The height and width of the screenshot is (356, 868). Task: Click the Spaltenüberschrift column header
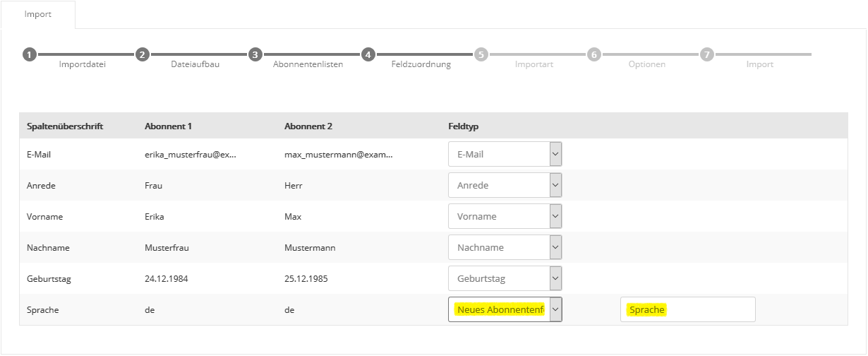click(x=65, y=126)
